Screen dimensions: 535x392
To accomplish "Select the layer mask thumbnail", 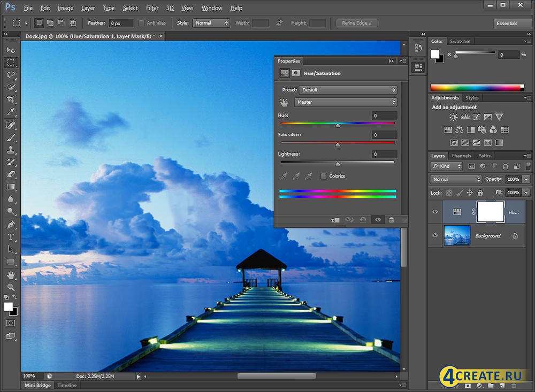I will click(490, 212).
